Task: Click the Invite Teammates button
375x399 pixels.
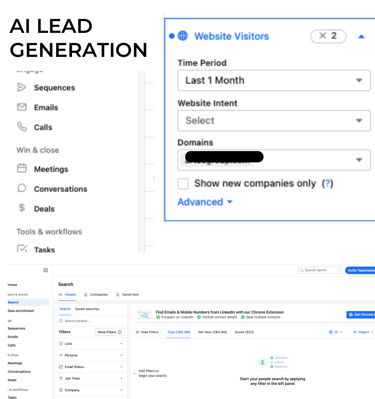Action: click(x=360, y=270)
